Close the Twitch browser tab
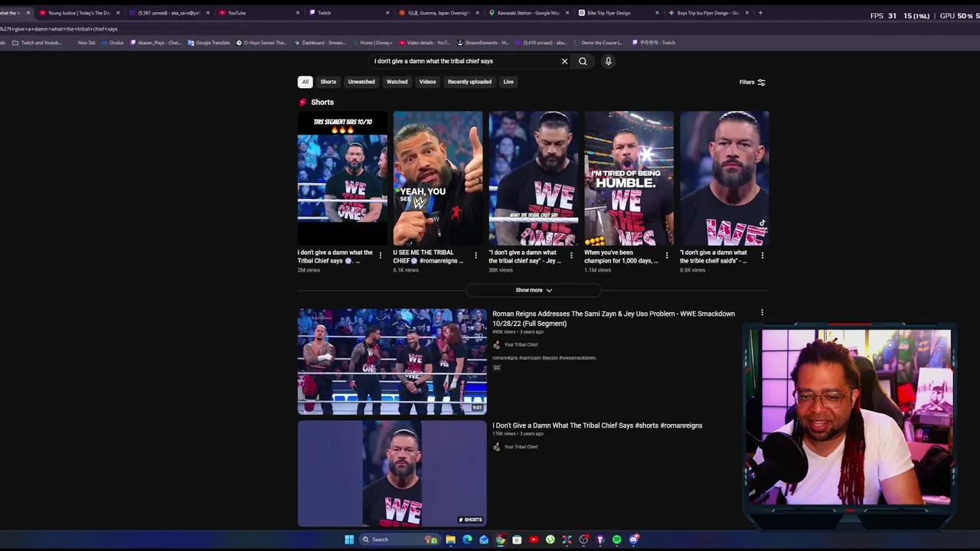980x551 pixels. 386,12
